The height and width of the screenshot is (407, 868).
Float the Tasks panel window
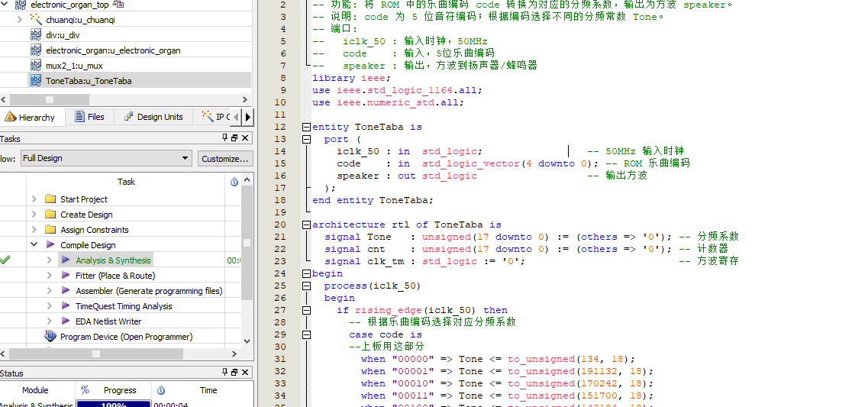click(234, 138)
